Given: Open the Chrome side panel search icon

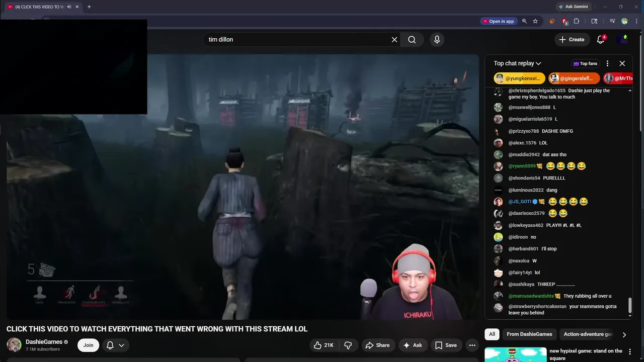Looking at the screenshot, I should pyautogui.click(x=594, y=21).
